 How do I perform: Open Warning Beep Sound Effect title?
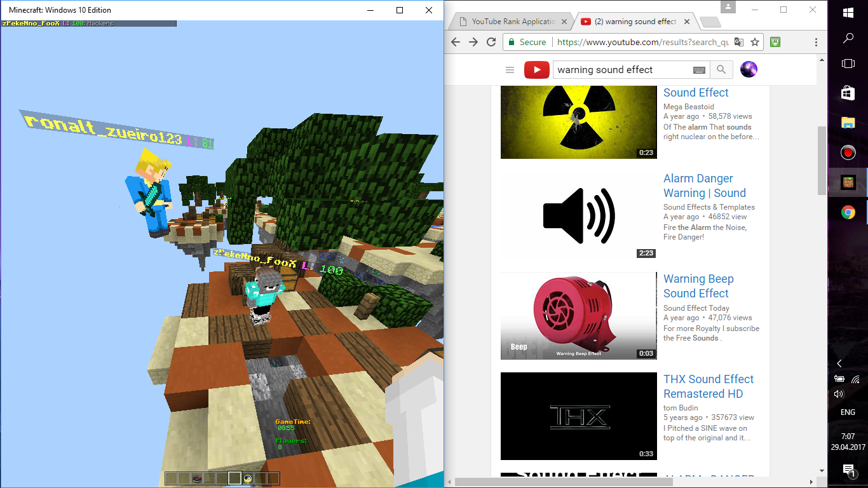click(698, 286)
